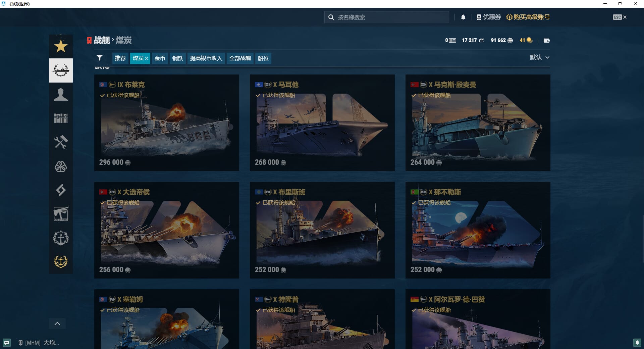Screen dimensions: 644x349
Task: Toggle the 金币 filter tag
Action: coord(160,58)
